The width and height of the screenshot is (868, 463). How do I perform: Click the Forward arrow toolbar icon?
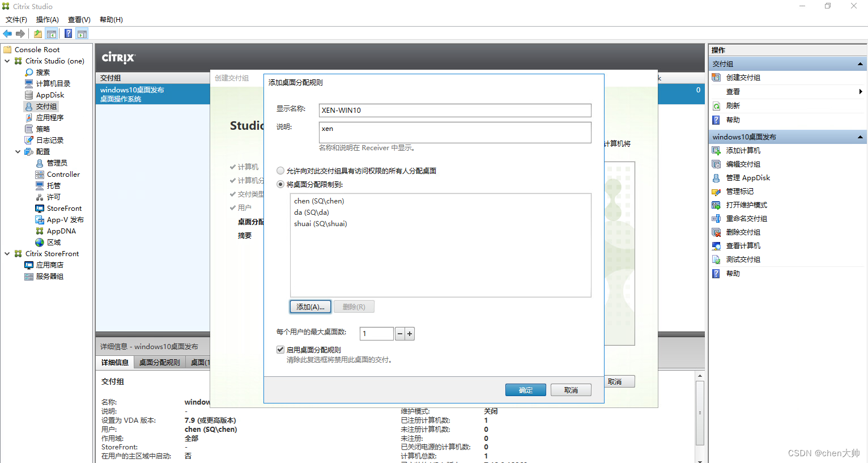pos(20,33)
